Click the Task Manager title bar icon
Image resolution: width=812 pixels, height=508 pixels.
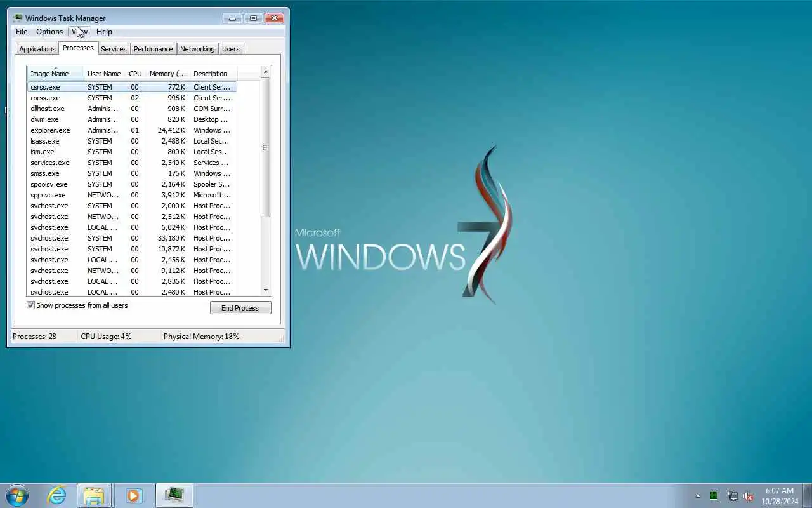18,18
